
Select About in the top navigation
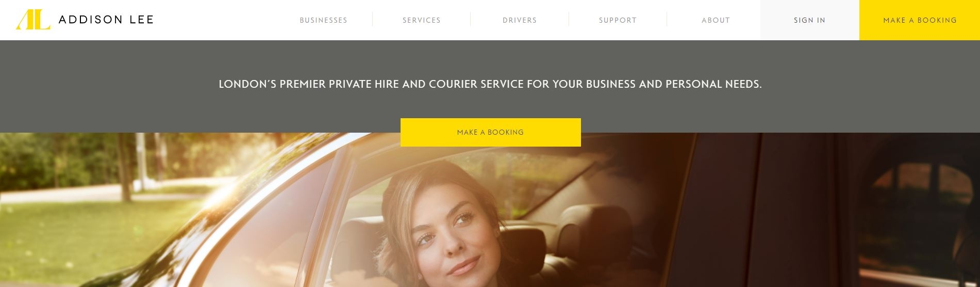tap(716, 20)
